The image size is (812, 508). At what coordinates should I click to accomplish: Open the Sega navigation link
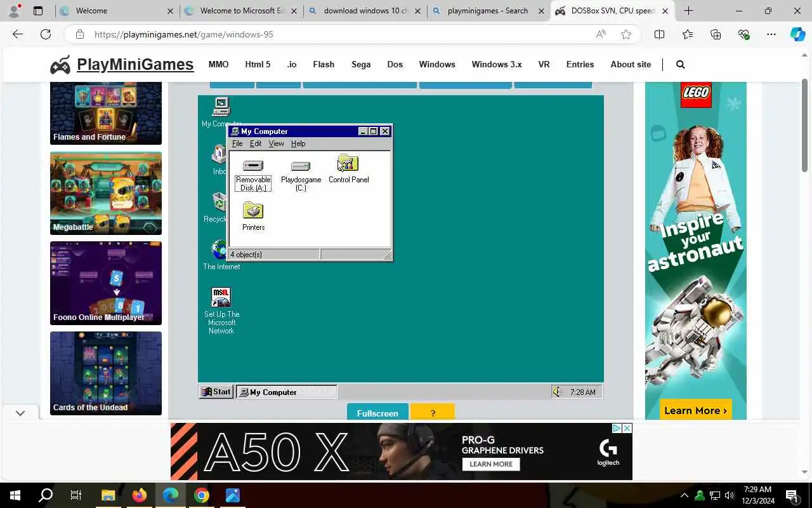(x=361, y=64)
